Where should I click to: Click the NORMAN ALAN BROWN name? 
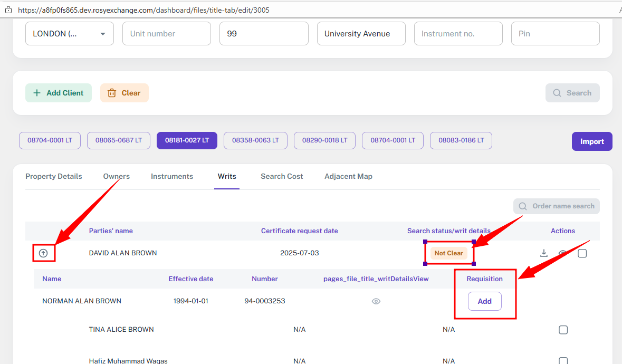82,301
